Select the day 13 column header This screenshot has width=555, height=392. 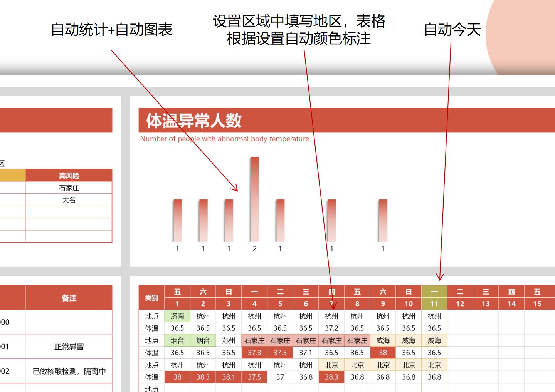click(x=486, y=304)
